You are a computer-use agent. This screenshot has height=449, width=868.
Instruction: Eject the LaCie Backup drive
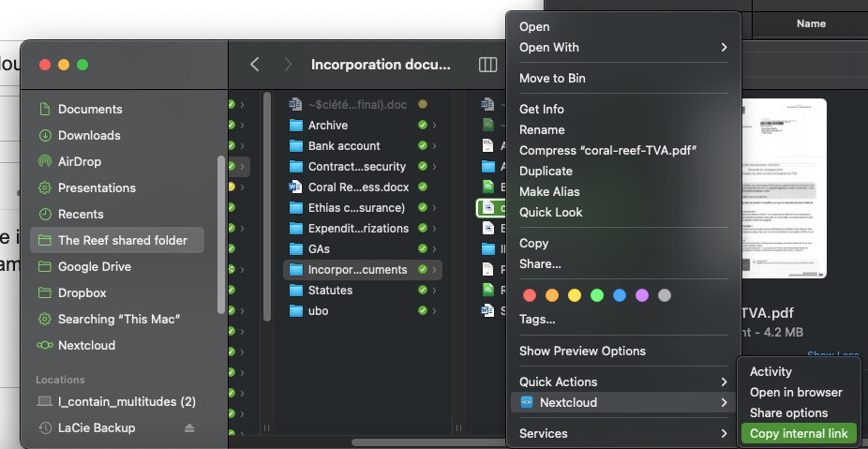pyautogui.click(x=189, y=428)
